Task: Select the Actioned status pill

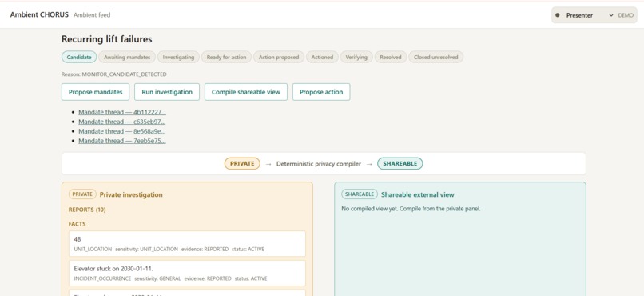Action: (322, 57)
